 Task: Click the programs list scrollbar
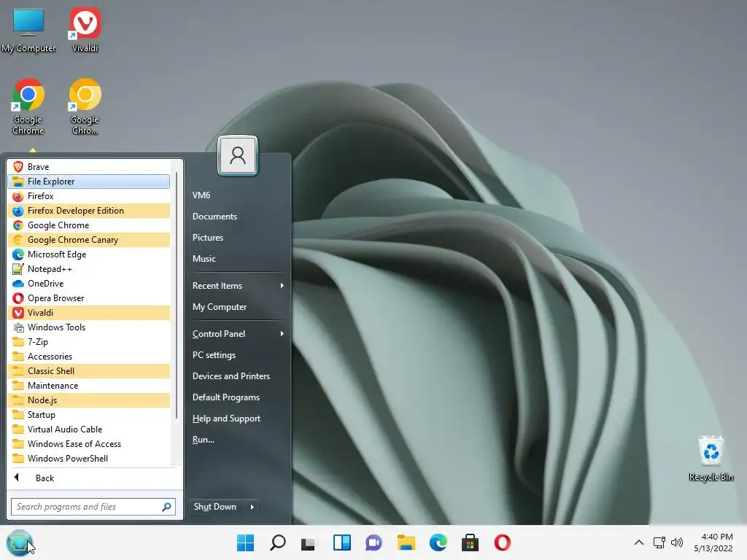point(177,295)
